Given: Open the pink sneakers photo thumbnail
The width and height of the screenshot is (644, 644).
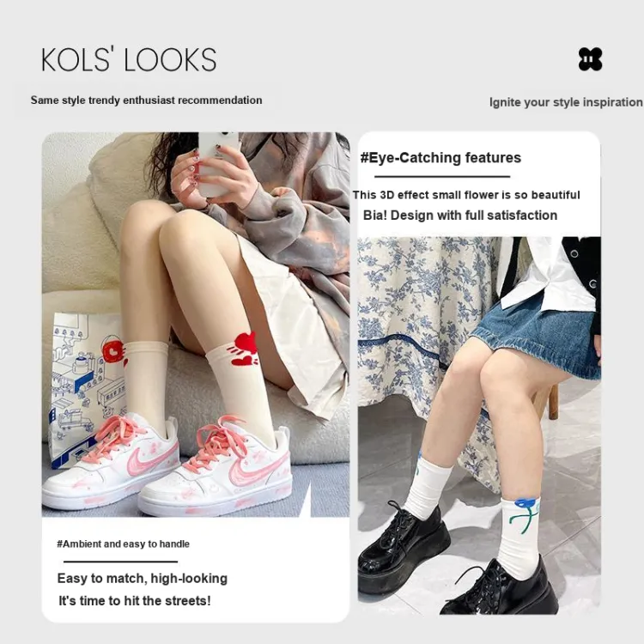Looking at the screenshot, I should click(196, 324).
